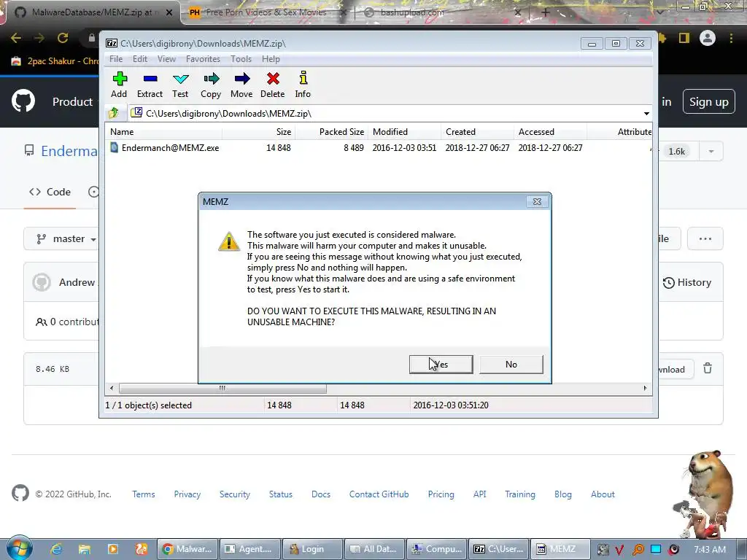Expand the 7-Zip address path dropdown

point(646,114)
